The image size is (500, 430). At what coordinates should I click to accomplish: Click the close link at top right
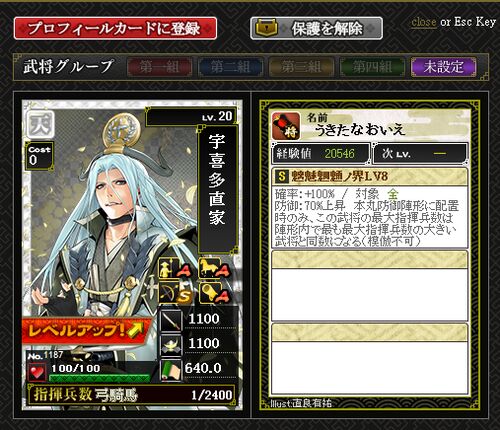424,22
